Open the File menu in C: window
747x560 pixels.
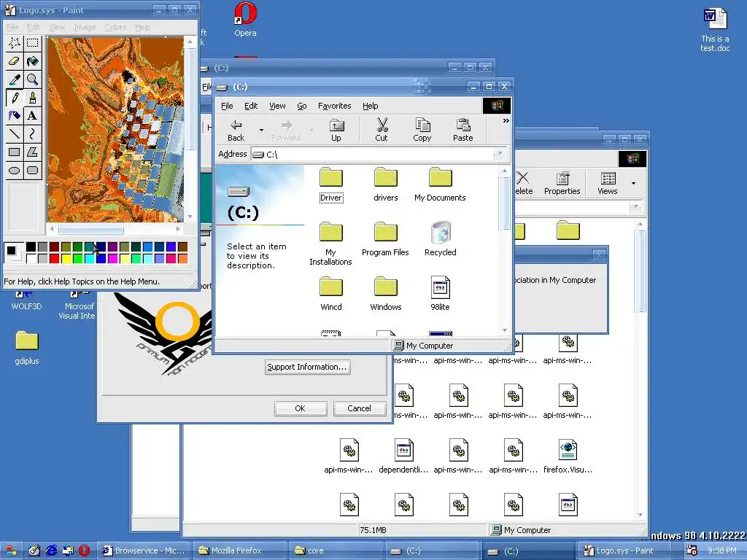coord(228,106)
